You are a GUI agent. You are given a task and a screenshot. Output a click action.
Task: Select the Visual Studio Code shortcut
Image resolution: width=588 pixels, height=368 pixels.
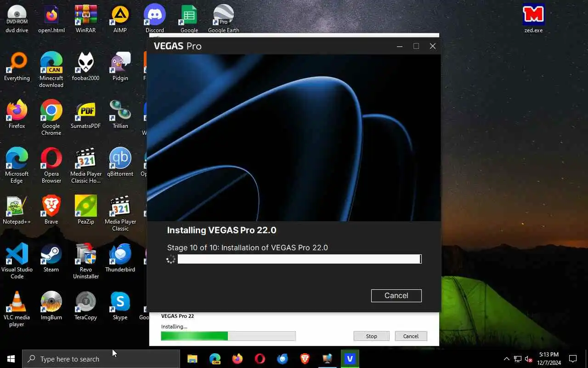tap(17, 261)
